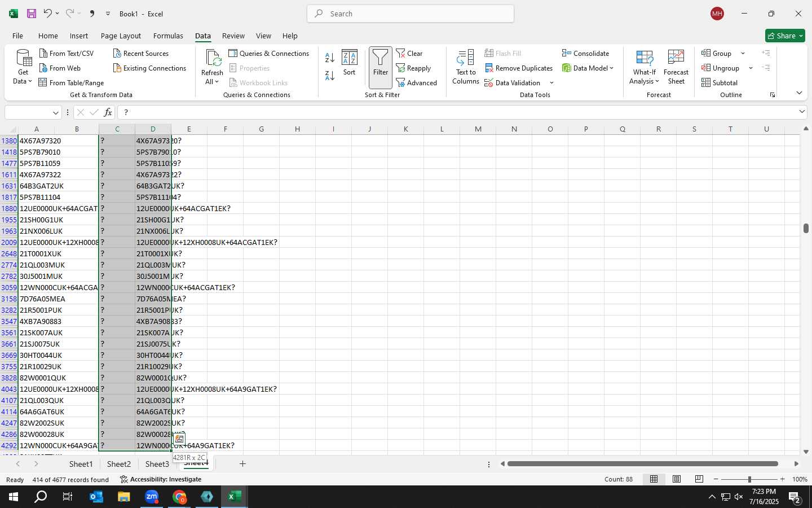The image size is (812, 508).
Task: Click the Hide Detail outline icon
Action: tap(766, 68)
